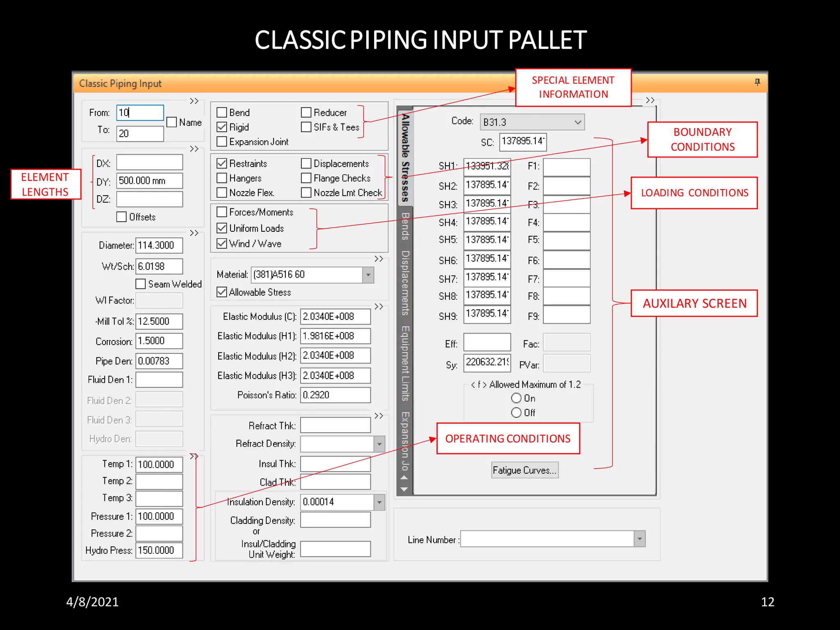The image size is (840, 630).
Task: Click the From node field
Action: point(140,112)
